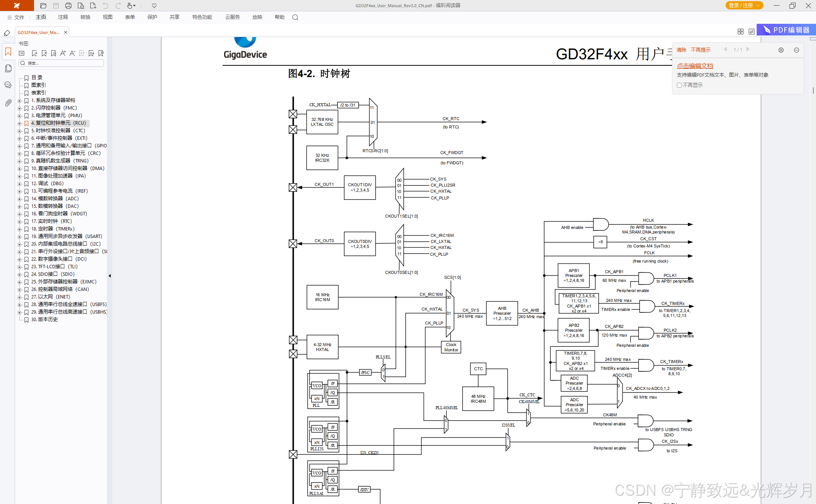
Task: Open the page thumbnails panel icon
Action: tap(8, 68)
